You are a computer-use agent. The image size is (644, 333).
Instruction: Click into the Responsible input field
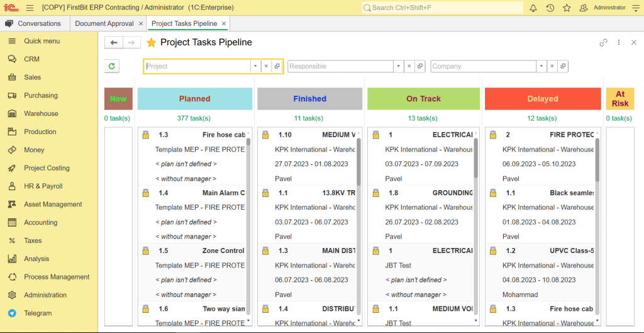[340, 66]
